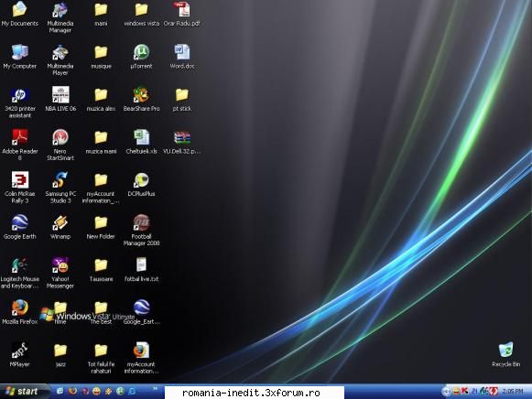Click Yahoo Messenger smiley in system tray
The height and width of the screenshot is (399, 532).
coord(456,391)
